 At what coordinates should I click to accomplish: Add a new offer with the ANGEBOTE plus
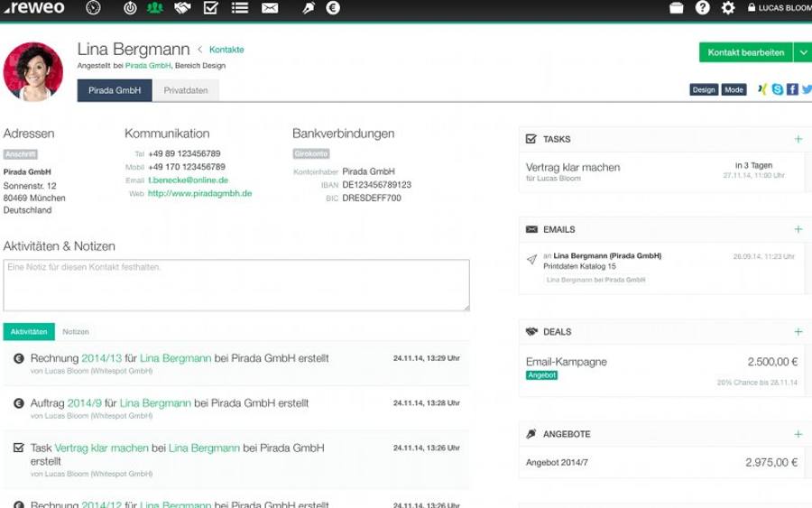(798, 434)
